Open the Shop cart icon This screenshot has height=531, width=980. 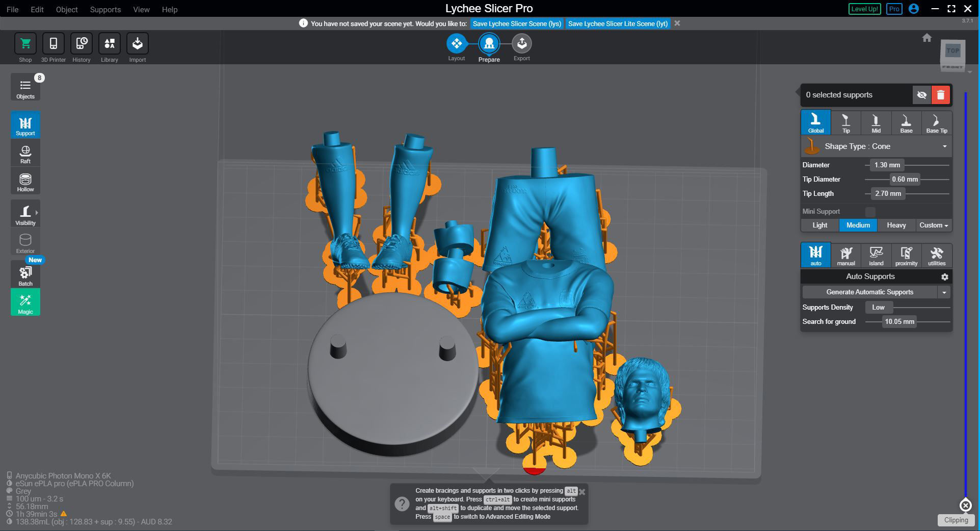[x=25, y=44]
